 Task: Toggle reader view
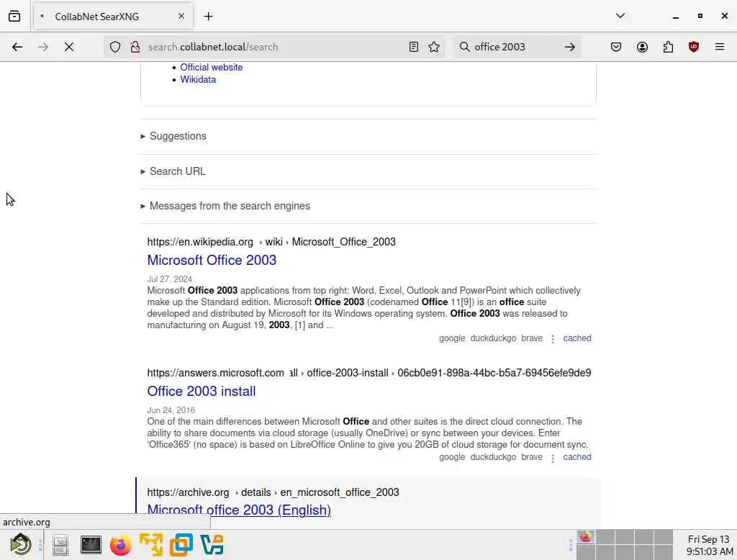tap(413, 47)
